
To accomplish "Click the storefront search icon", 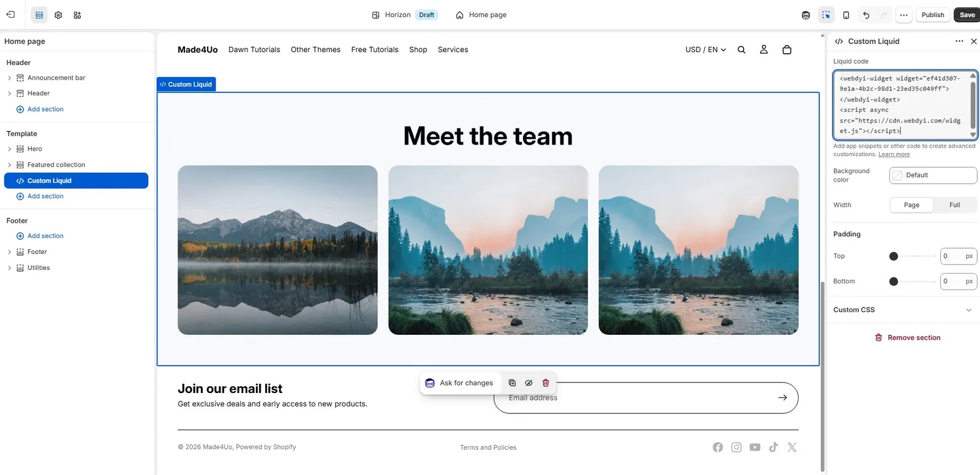I will point(741,50).
